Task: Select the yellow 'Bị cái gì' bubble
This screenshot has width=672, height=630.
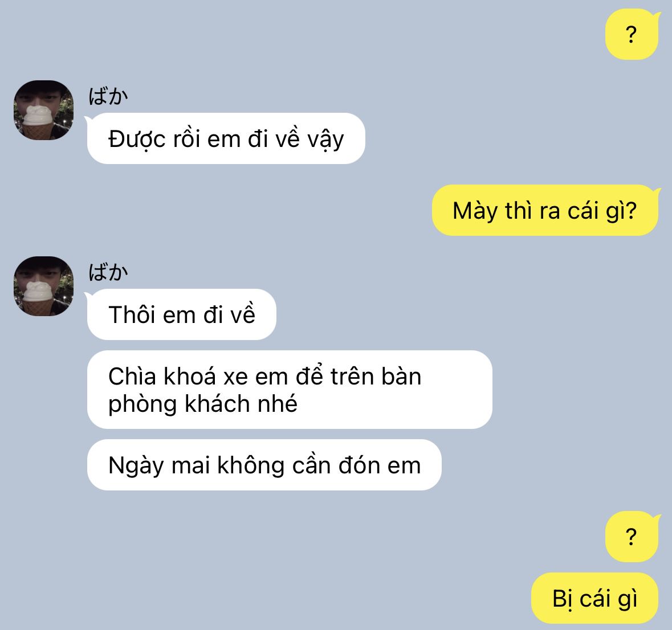Action: coord(595,598)
